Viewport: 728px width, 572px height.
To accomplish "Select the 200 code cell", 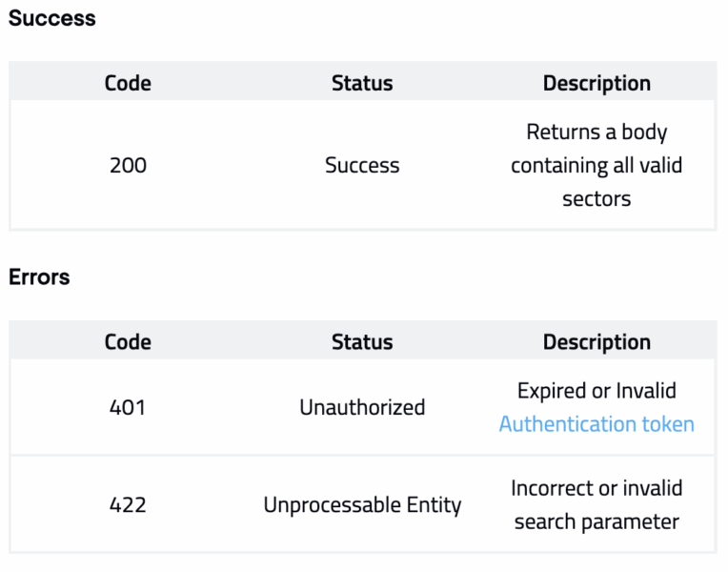I will (128, 165).
